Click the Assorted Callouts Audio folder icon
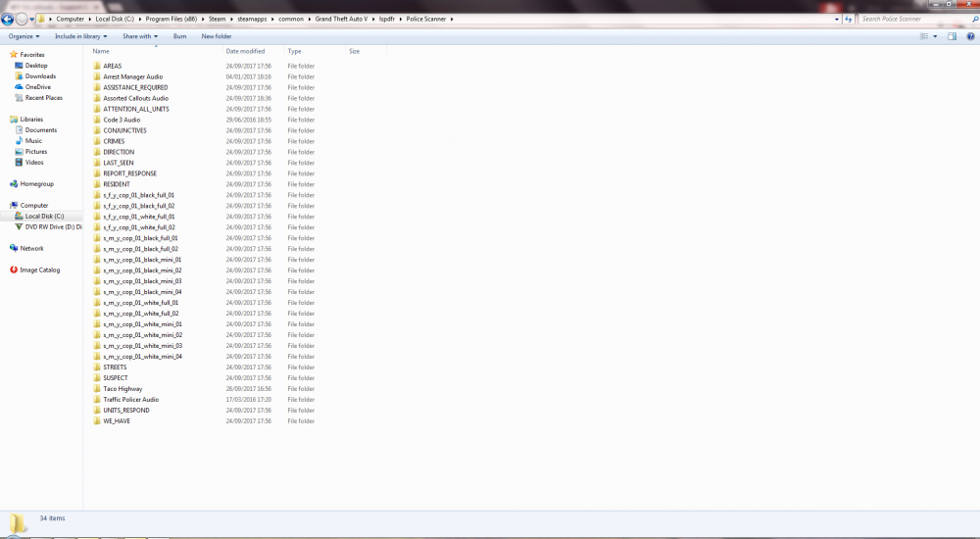This screenshot has width=980, height=539. [x=97, y=98]
